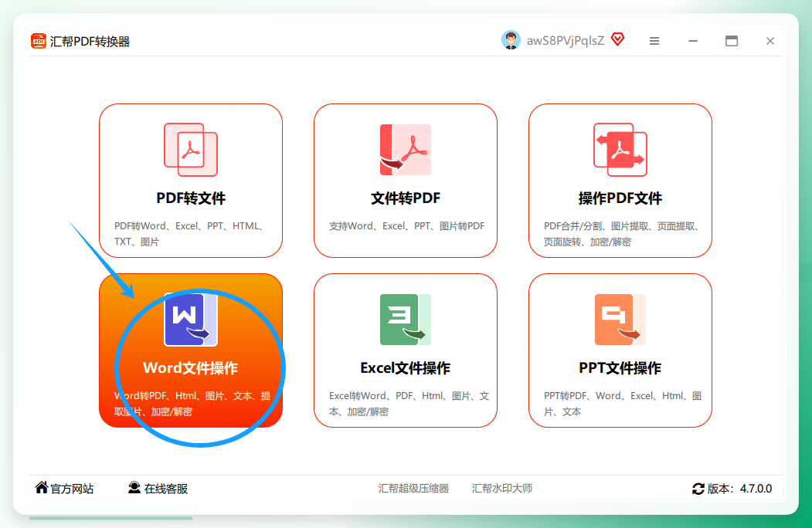
Task: Click description Excel转Word、PDF、Html、图片
Action: pyautogui.click(x=409, y=403)
